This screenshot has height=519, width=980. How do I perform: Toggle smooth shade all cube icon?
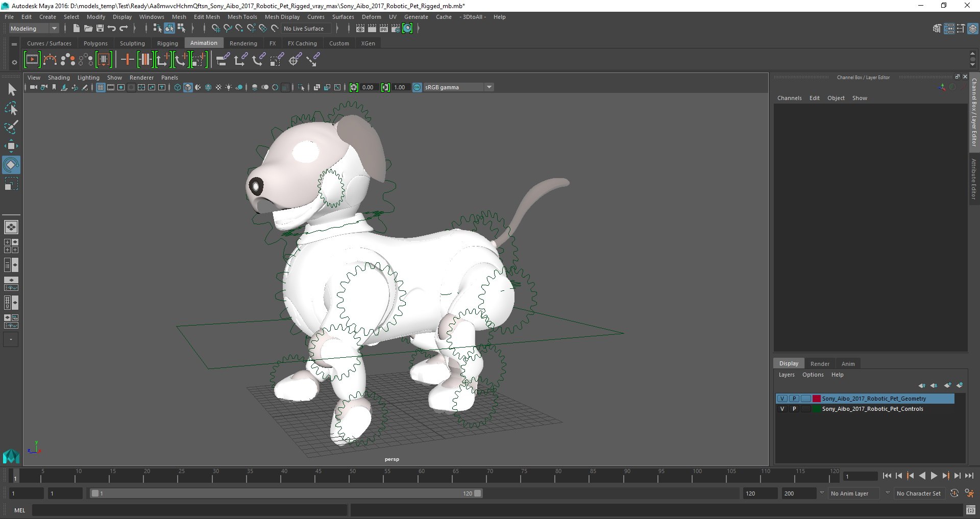pos(188,87)
